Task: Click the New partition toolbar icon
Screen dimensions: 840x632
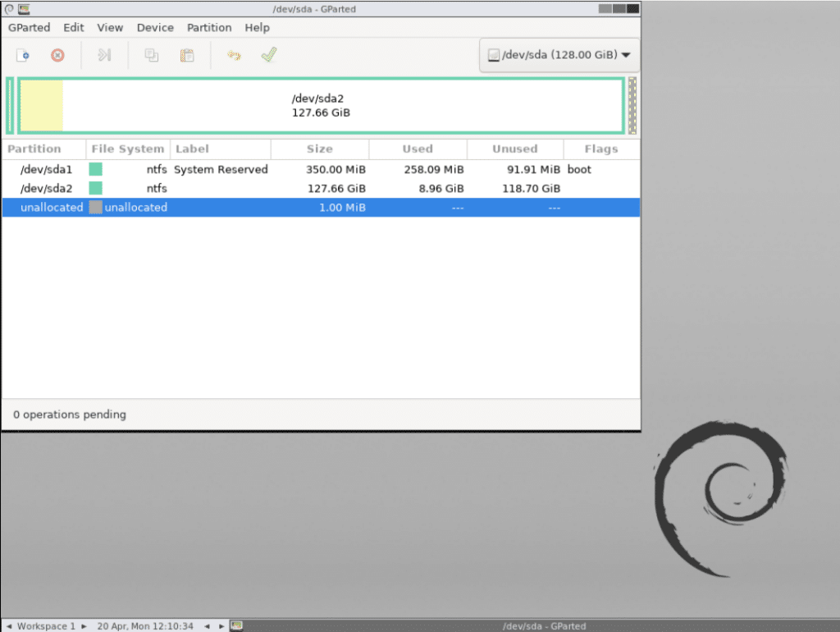Action: coord(23,56)
